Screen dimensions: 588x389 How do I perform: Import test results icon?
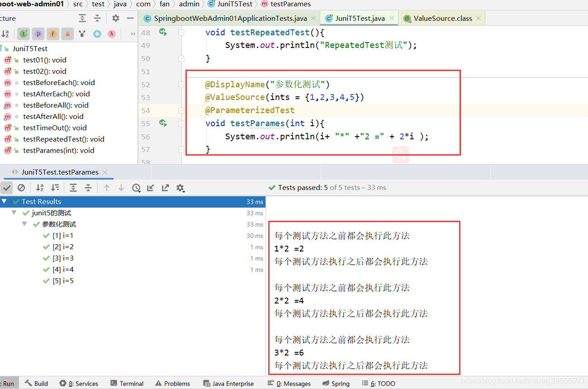(151, 188)
